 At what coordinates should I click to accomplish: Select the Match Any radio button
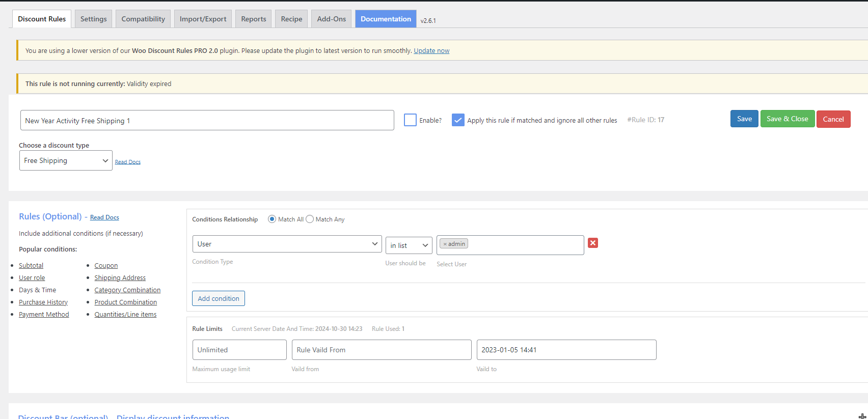click(310, 219)
